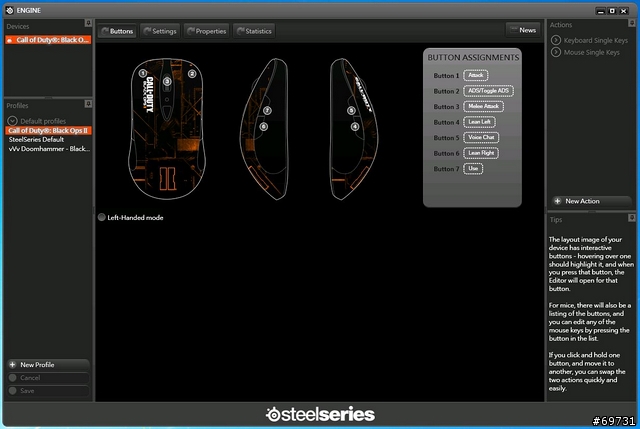This screenshot has height=429, width=640.
Task: Close the Engine window
Action: [x=623, y=11]
